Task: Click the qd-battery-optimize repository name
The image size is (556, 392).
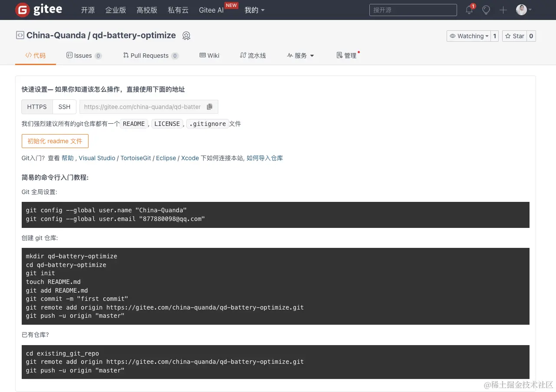Action: tap(134, 35)
